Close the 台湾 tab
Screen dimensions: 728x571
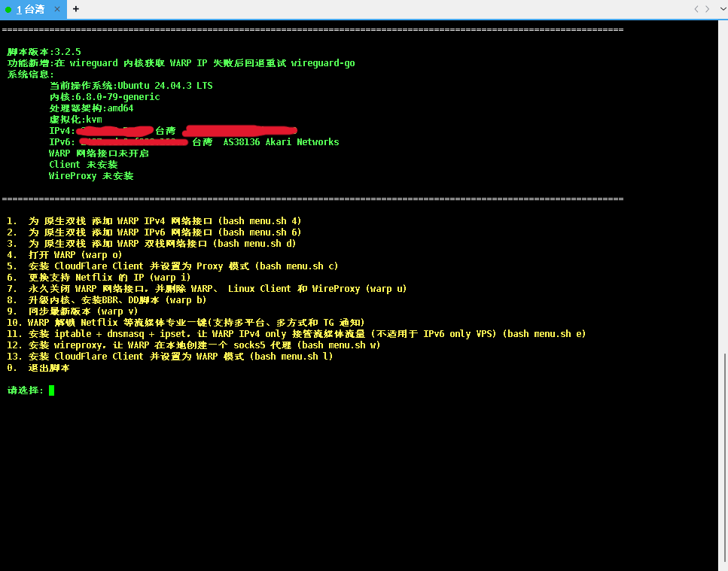point(57,9)
